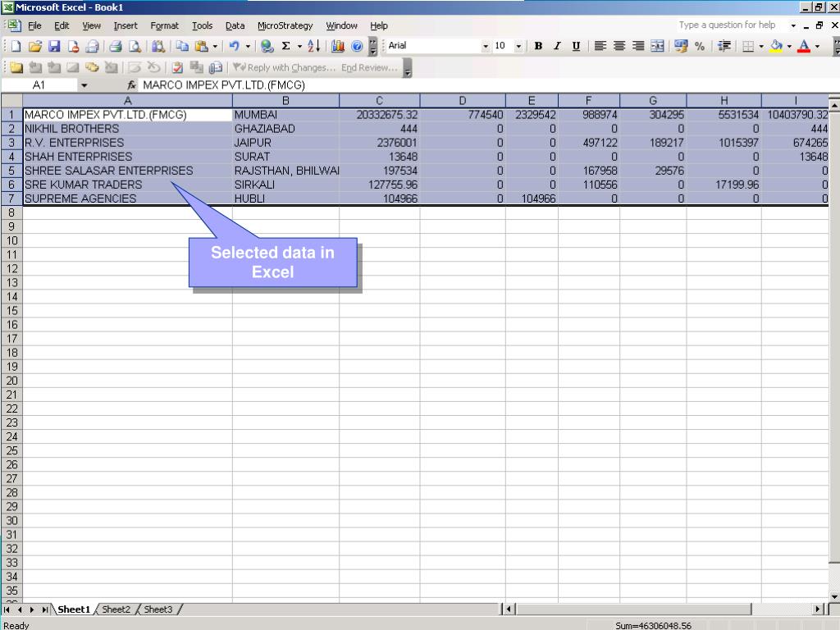This screenshot has width=840, height=630.
Task: Open the Borders style dropdown arrow
Action: click(x=761, y=46)
